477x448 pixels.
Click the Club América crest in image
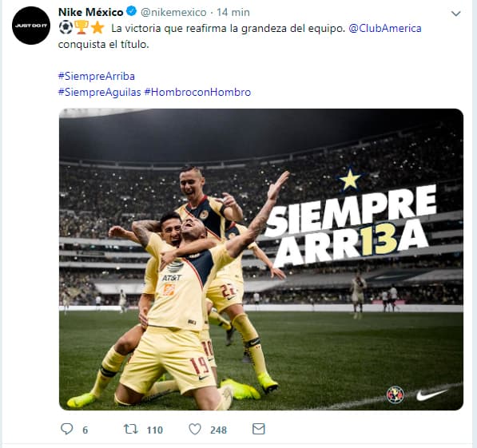pos(395,394)
